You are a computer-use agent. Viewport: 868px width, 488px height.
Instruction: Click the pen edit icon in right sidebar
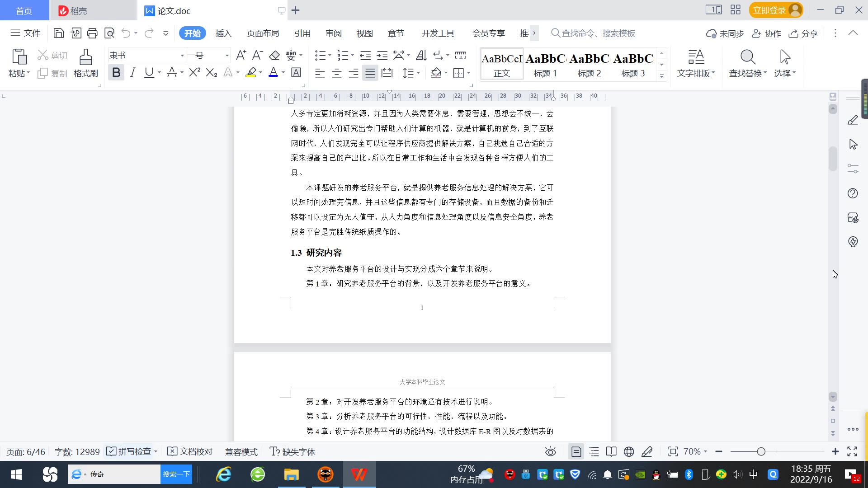(853, 120)
